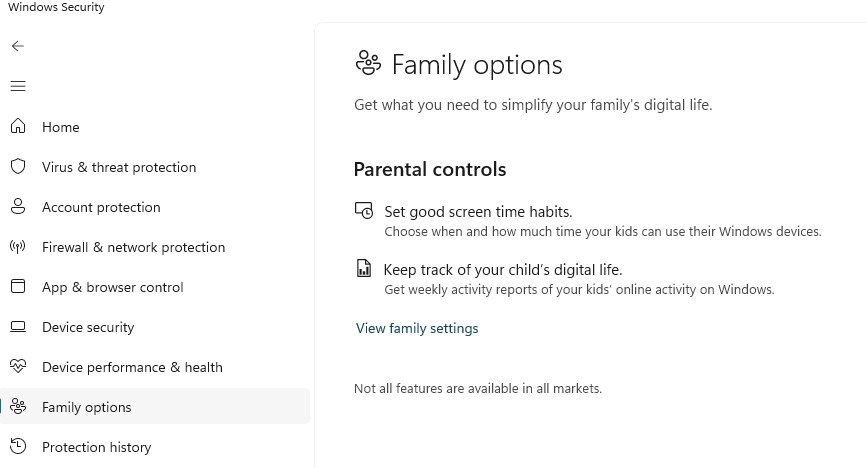Click the people icon beside Family options heading
This screenshot has height=468, width=867.
pyautogui.click(x=368, y=65)
